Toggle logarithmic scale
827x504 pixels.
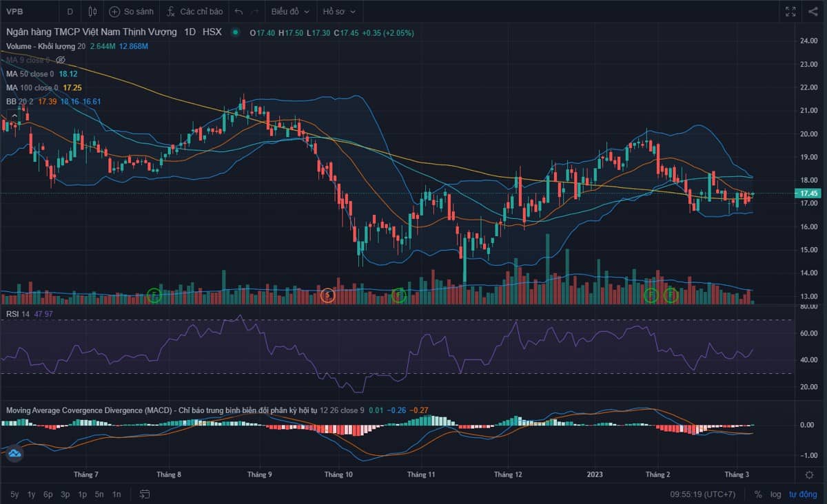click(776, 494)
